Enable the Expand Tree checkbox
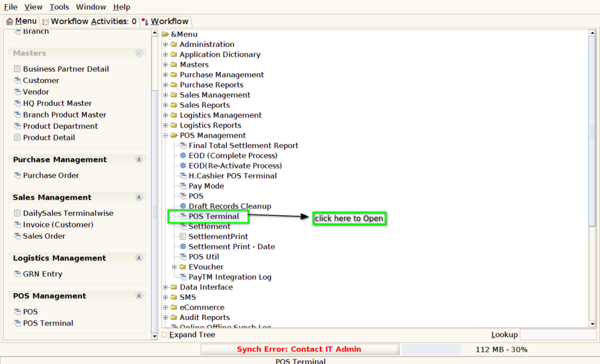This screenshot has height=364, width=600. [x=165, y=335]
